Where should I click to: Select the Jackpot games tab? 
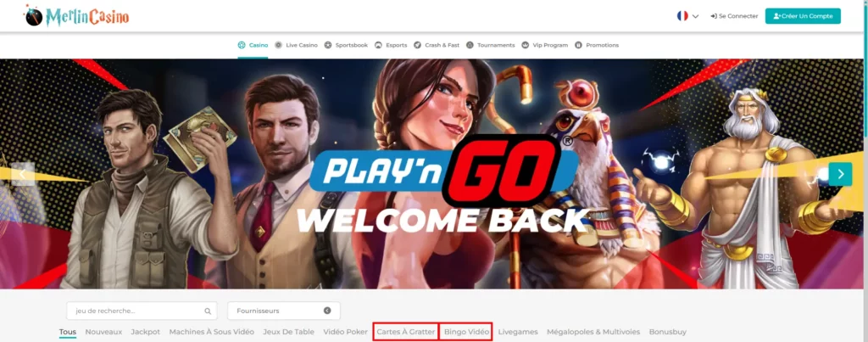146,332
